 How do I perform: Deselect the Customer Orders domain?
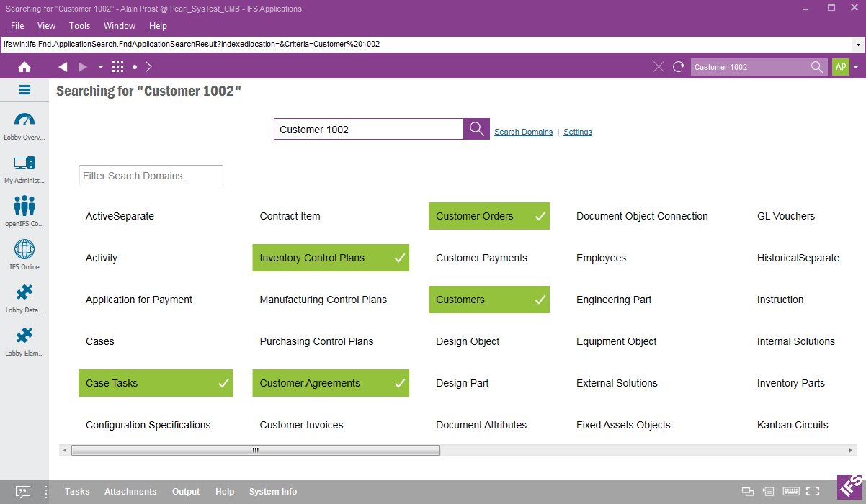coord(488,216)
